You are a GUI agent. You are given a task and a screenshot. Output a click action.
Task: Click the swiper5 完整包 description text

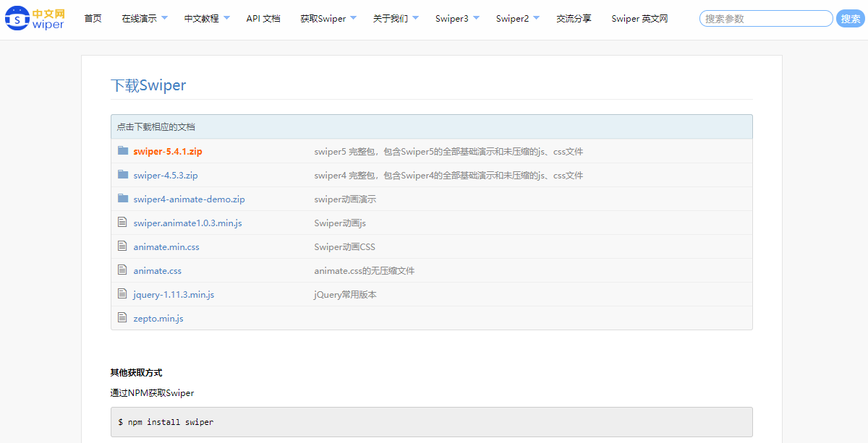click(448, 152)
